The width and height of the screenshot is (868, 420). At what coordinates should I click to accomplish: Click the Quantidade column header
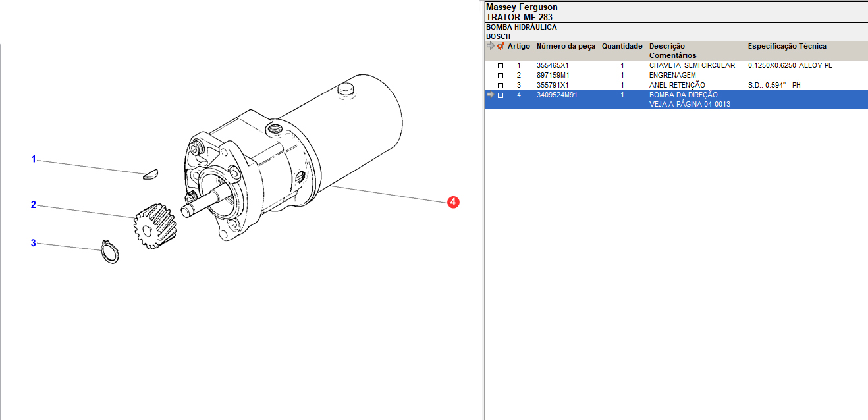pyautogui.click(x=622, y=47)
